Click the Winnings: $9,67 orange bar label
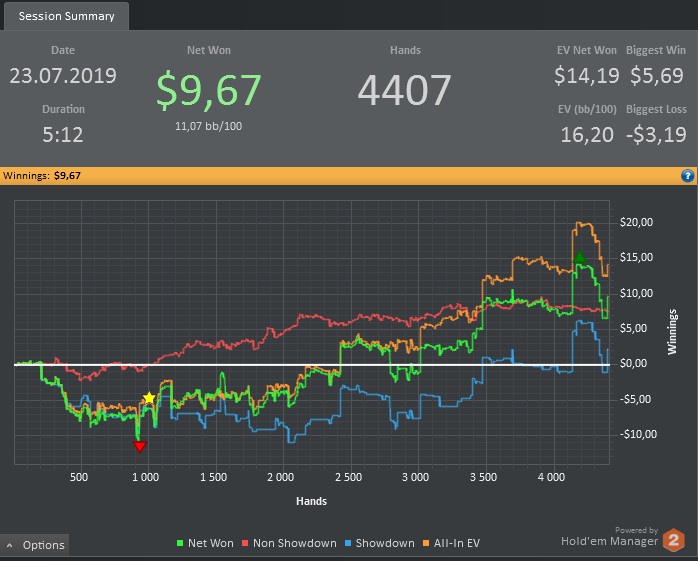This screenshot has width=698, height=561. (x=42, y=175)
